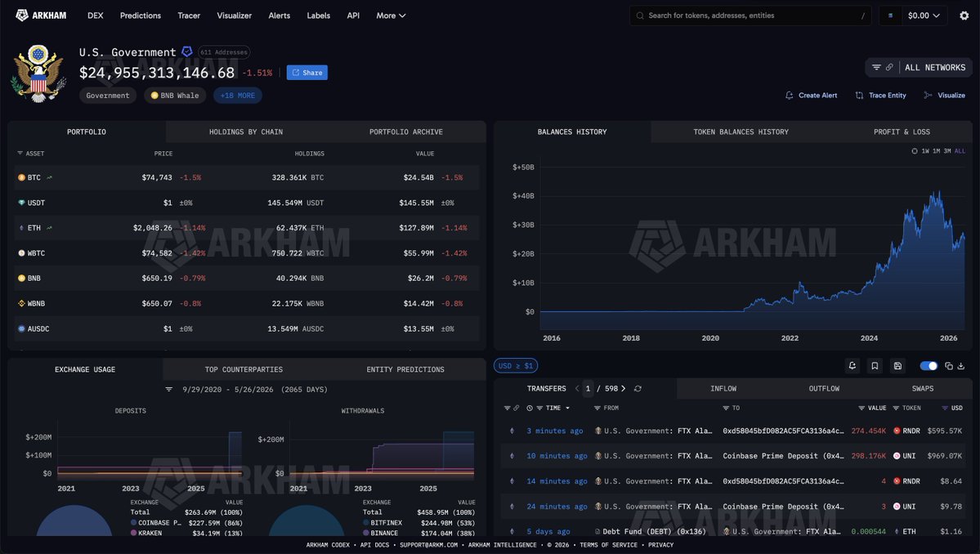Click the save floppy icon above transfers

pos(897,365)
